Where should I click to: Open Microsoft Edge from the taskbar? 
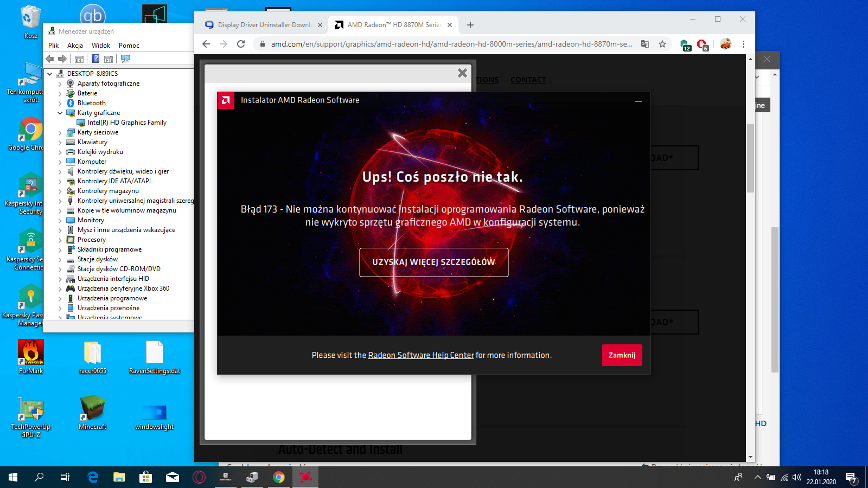click(x=93, y=477)
